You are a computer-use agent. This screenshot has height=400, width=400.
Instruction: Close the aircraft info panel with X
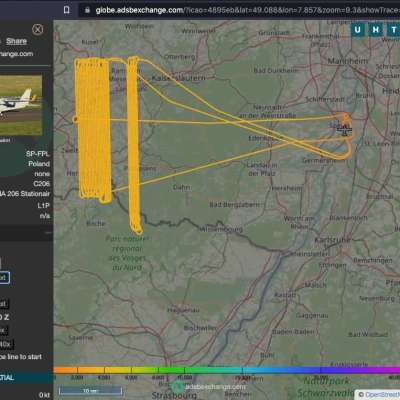click(x=38, y=30)
